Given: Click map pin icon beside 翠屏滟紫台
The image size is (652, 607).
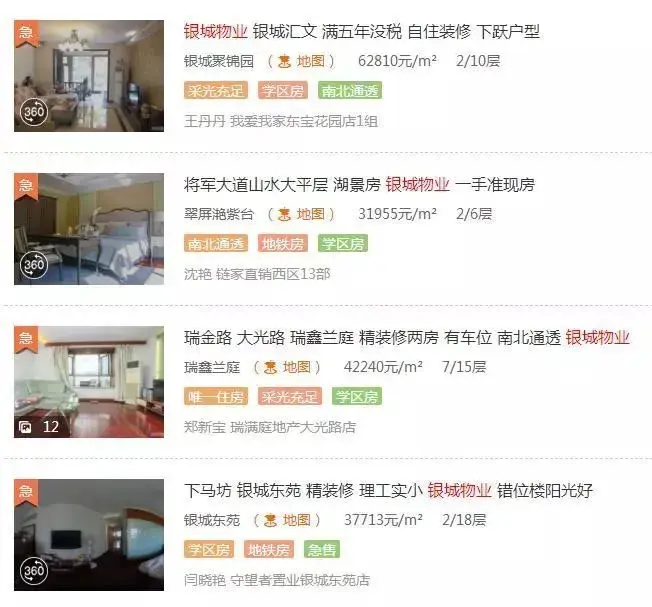Looking at the screenshot, I should pyautogui.click(x=284, y=215).
